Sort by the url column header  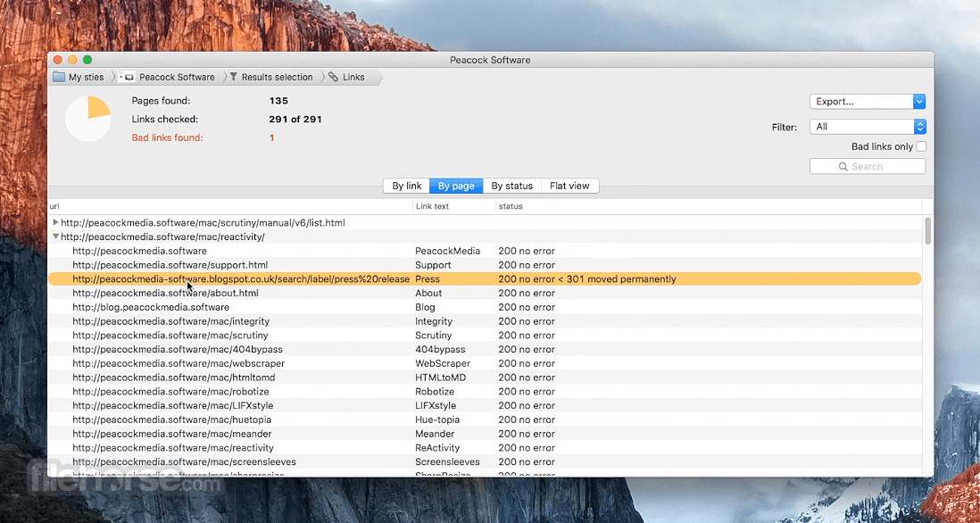(230, 206)
